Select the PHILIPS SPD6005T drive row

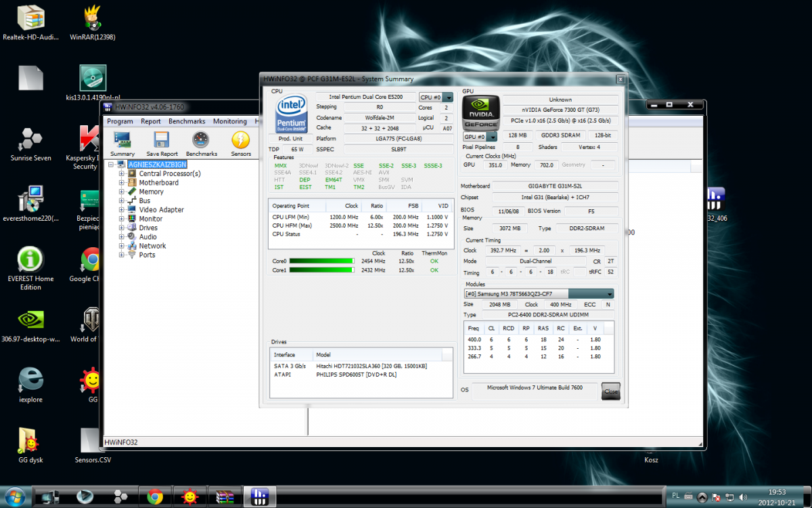pyautogui.click(x=361, y=374)
